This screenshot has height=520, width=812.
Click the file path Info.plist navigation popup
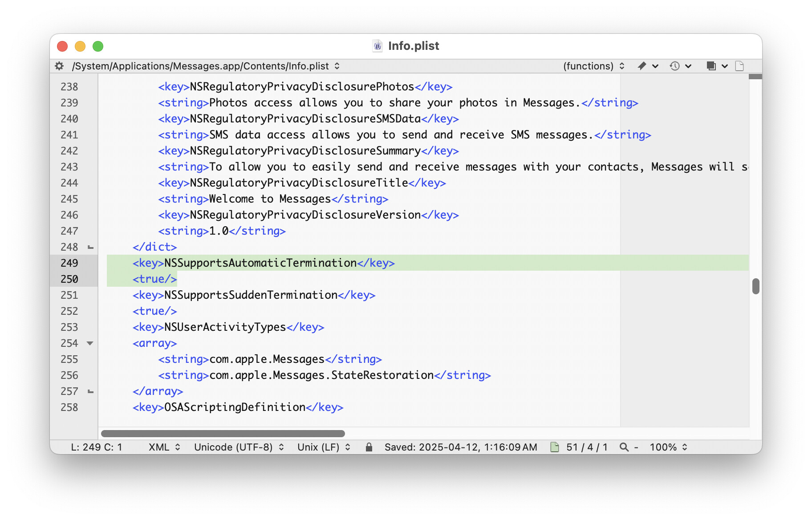[x=206, y=66]
